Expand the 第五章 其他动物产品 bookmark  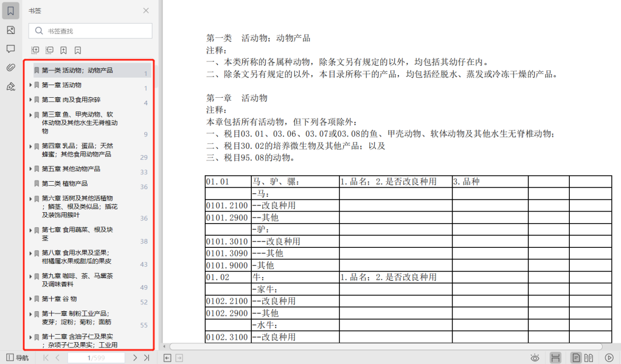pyautogui.click(x=30, y=168)
